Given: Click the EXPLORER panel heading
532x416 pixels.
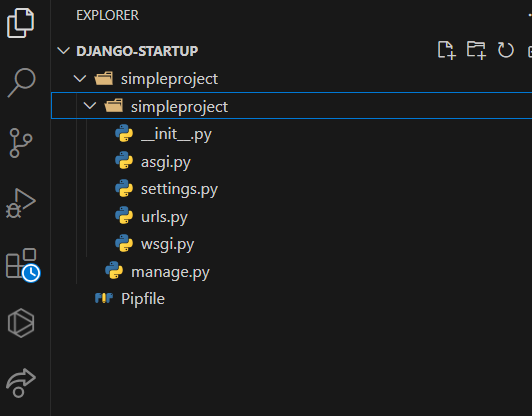Looking at the screenshot, I should click(107, 15).
